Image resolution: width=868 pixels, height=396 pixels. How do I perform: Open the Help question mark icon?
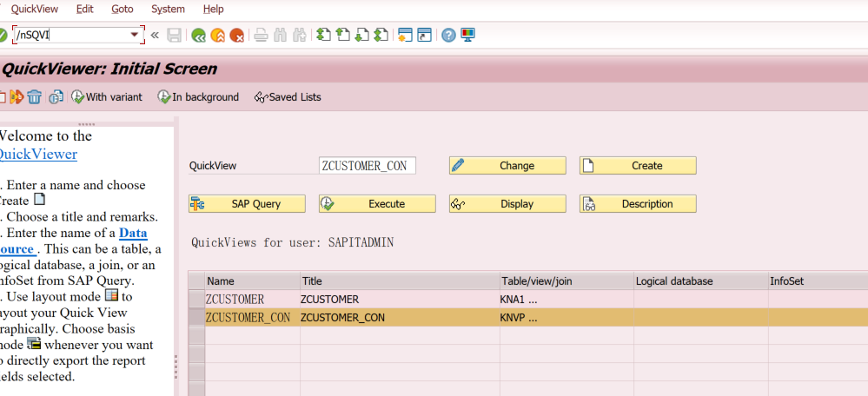448,36
